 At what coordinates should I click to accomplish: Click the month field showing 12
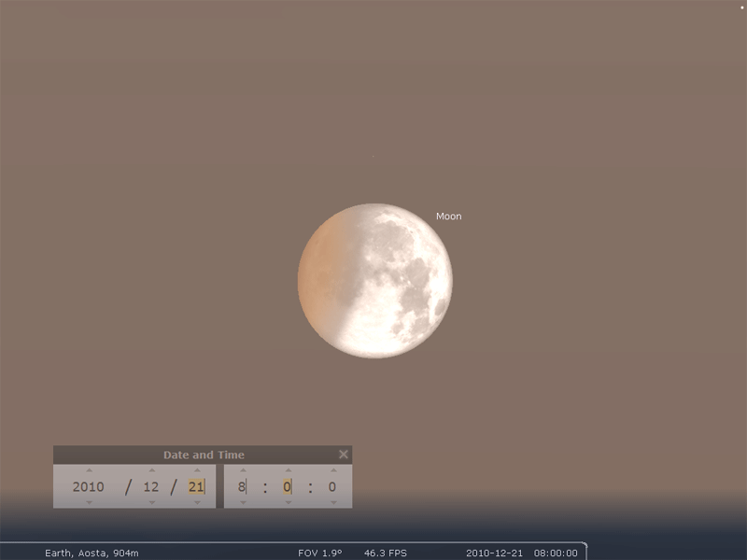tap(151, 486)
